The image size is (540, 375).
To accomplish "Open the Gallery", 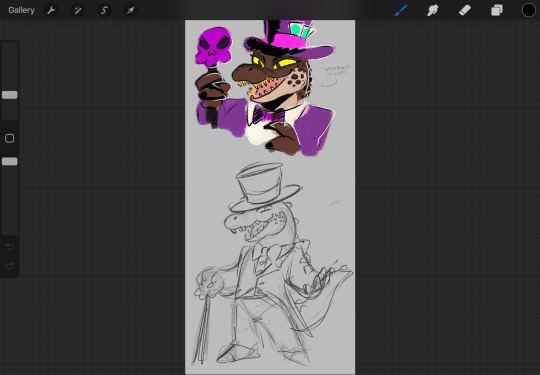I will [x=21, y=10].
